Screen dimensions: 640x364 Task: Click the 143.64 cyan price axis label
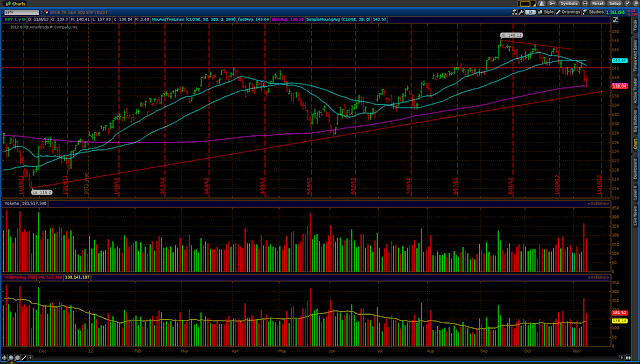pyautogui.click(x=620, y=60)
